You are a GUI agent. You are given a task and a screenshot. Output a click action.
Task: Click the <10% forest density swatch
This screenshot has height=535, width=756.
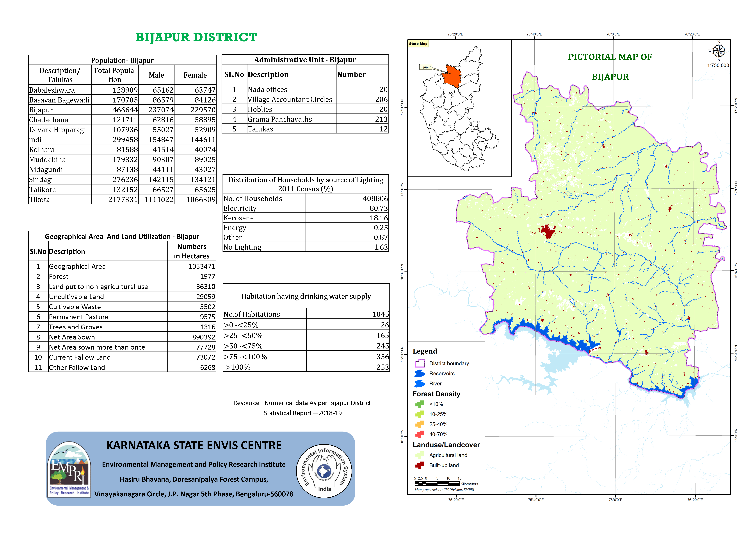[420, 404]
